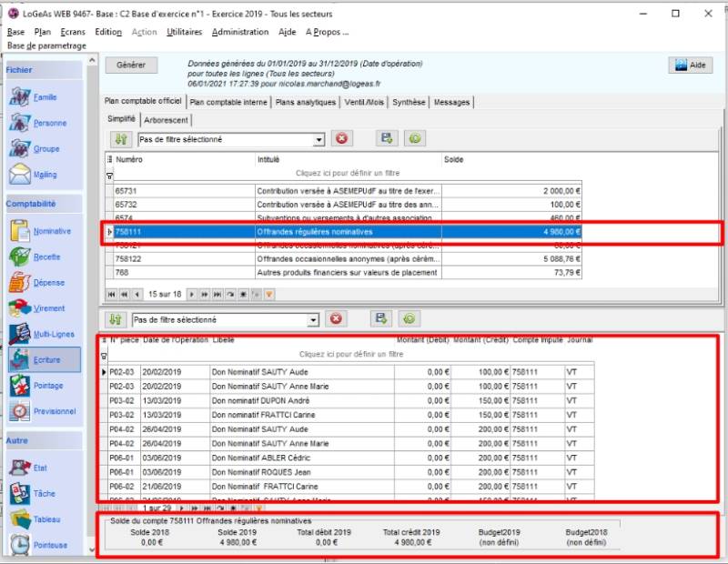The height and width of the screenshot is (564, 728).
Task: Clear lower filter with red X icon
Action: click(x=336, y=319)
